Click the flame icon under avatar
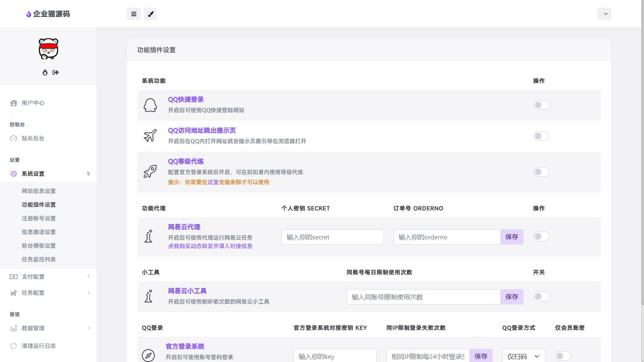This screenshot has width=644, height=362. [45, 72]
